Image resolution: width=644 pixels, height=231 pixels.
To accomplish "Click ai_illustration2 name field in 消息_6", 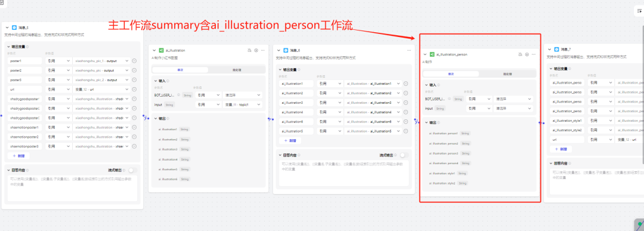I will pyautogui.click(x=296, y=93).
